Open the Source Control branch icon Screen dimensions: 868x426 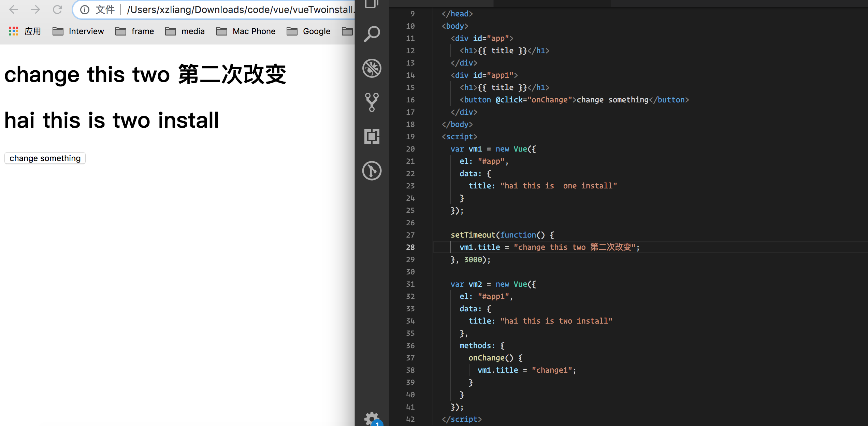tap(372, 102)
